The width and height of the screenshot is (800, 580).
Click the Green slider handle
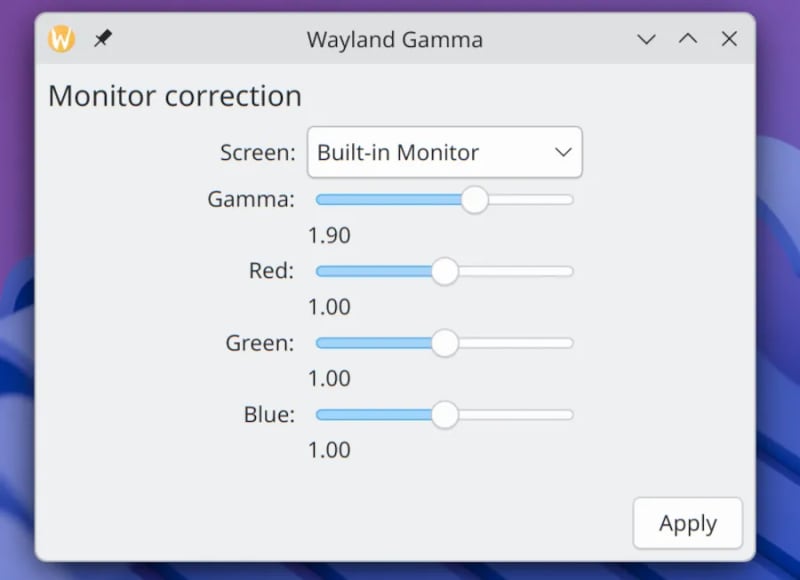445,343
